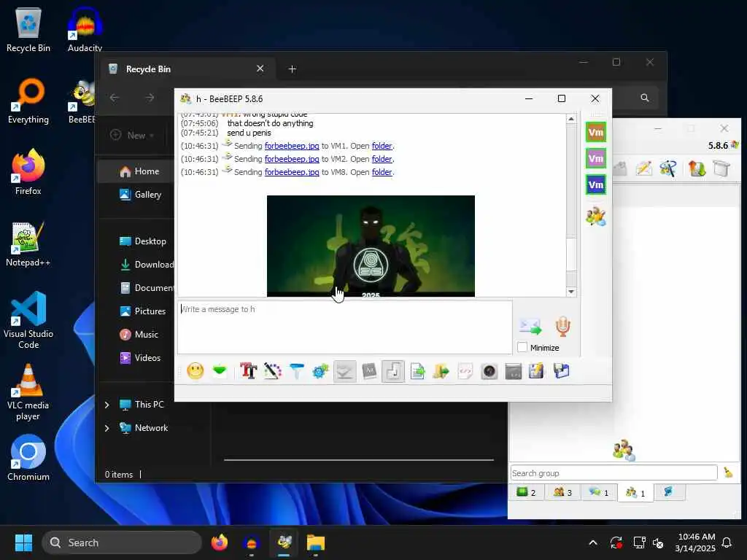Click the chat scrollbar up arrow
This screenshot has width=747, height=560.
click(571, 119)
